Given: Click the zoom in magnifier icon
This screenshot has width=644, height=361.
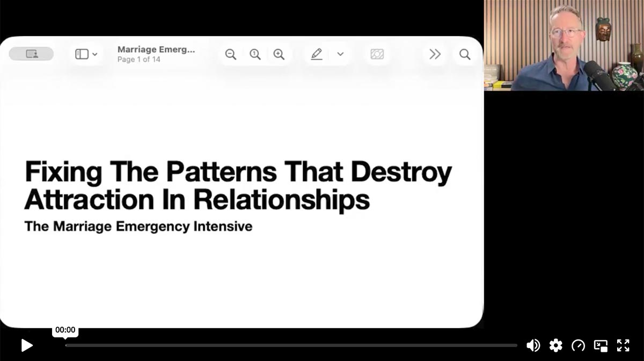Looking at the screenshot, I should tap(279, 54).
